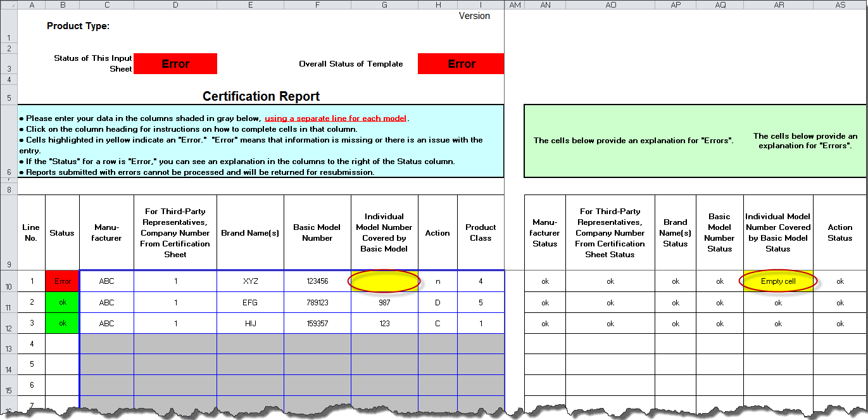The image size is (868, 420).
Task: Select cell containing brand name XYZ
Action: click(x=250, y=281)
